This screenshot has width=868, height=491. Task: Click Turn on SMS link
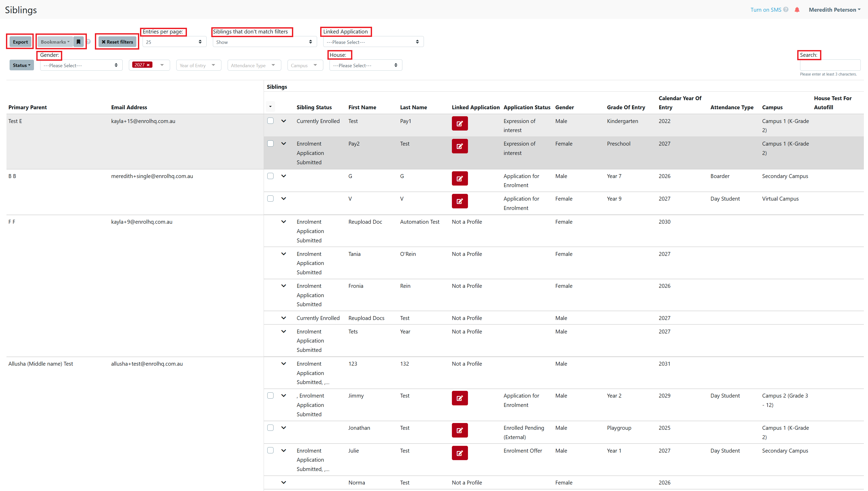(766, 10)
